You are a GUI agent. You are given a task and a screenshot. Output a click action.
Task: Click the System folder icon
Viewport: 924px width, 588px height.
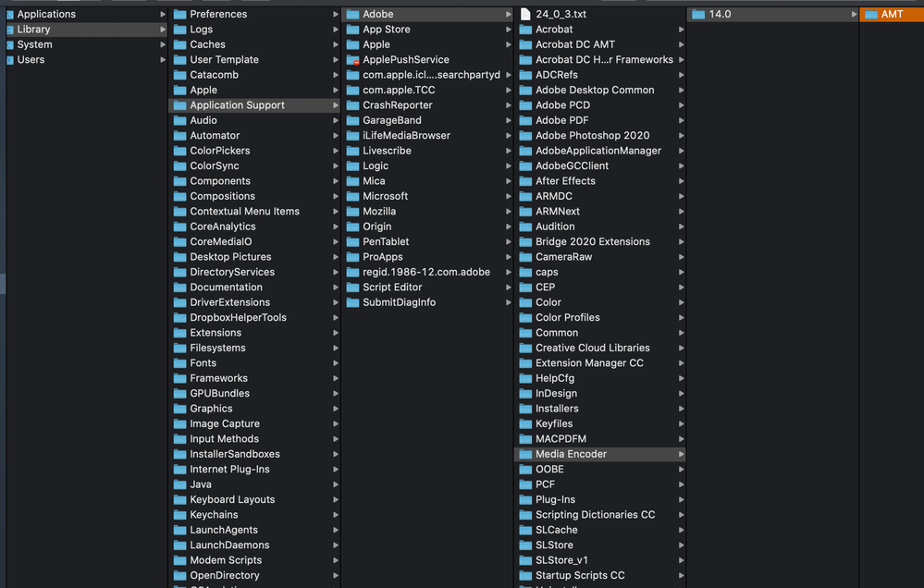pos(10,44)
